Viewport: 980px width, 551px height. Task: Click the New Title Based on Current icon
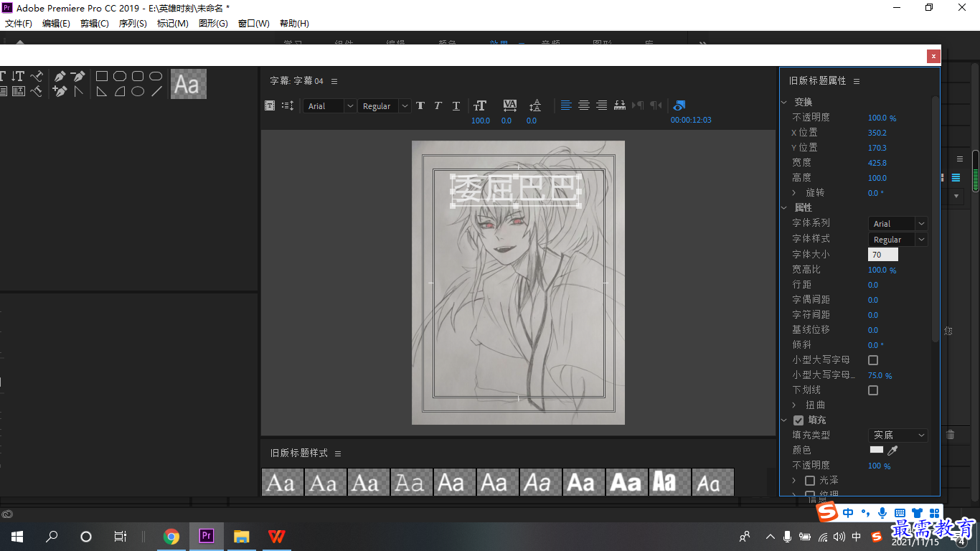click(270, 105)
